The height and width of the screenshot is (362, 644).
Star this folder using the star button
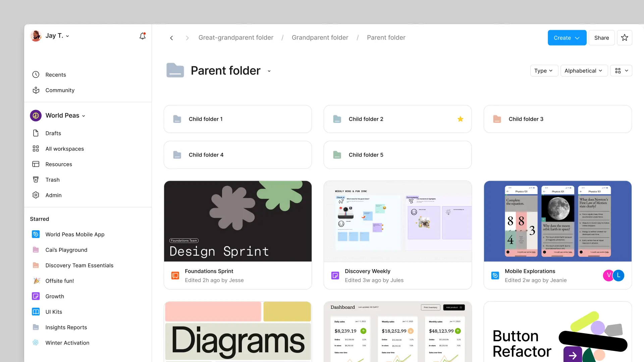click(x=624, y=38)
